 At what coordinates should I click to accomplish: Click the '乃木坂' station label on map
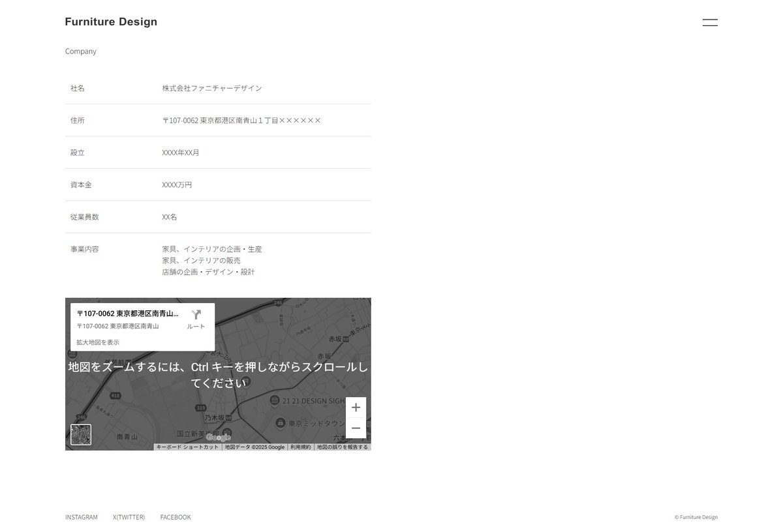coord(214,417)
